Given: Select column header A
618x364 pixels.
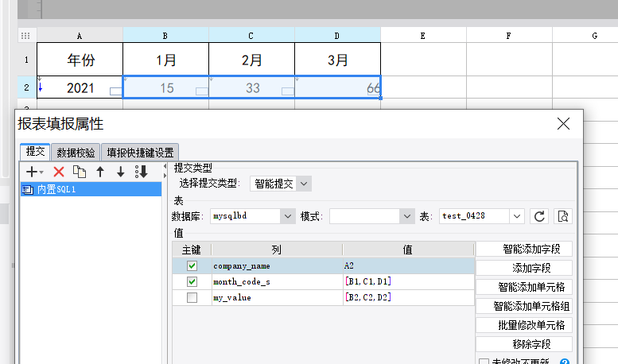Looking at the screenshot, I should point(80,36).
